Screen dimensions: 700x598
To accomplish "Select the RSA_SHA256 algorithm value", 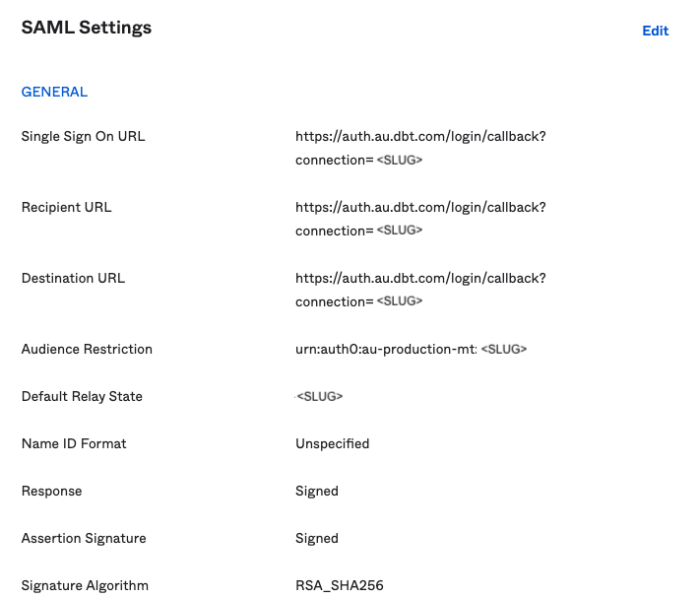I will 339,585.
